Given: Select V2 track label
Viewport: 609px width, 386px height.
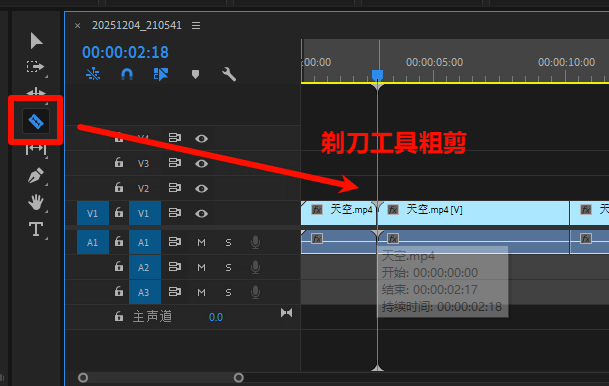Looking at the screenshot, I should click(x=143, y=188).
